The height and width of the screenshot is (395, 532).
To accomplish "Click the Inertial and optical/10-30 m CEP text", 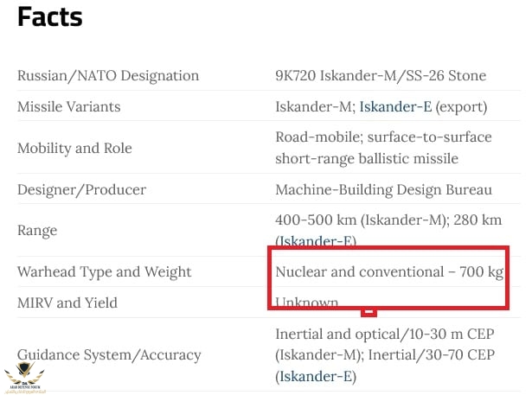I will pyautogui.click(x=385, y=334).
